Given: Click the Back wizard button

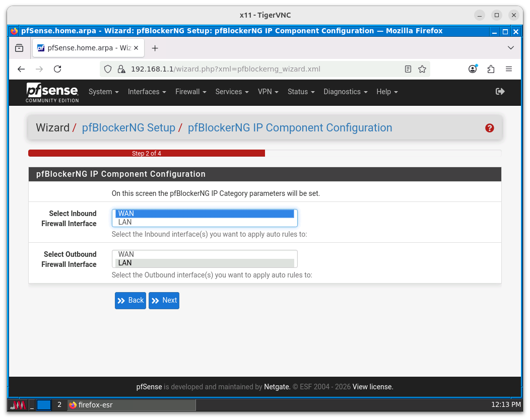Looking at the screenshot, I should click(130, 300).
